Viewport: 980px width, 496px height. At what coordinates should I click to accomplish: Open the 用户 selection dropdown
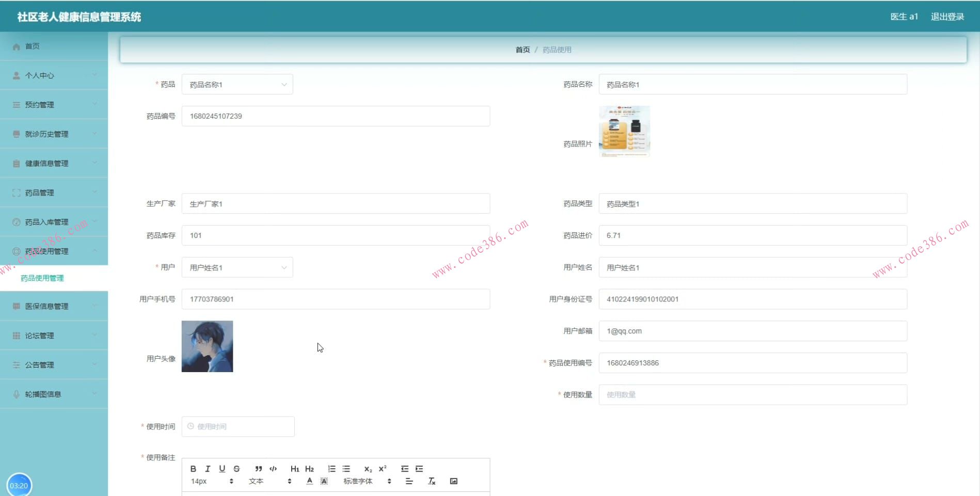pos(237,267)
